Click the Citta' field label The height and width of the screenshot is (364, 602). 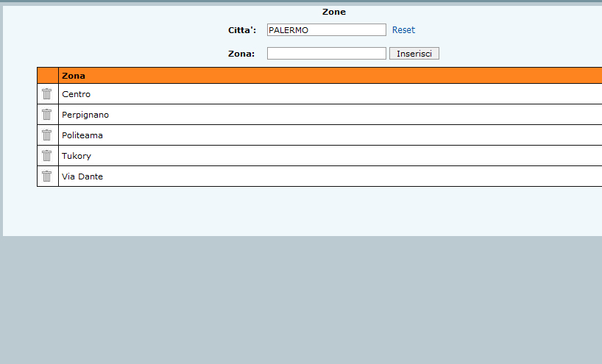(x=242, y=30)
